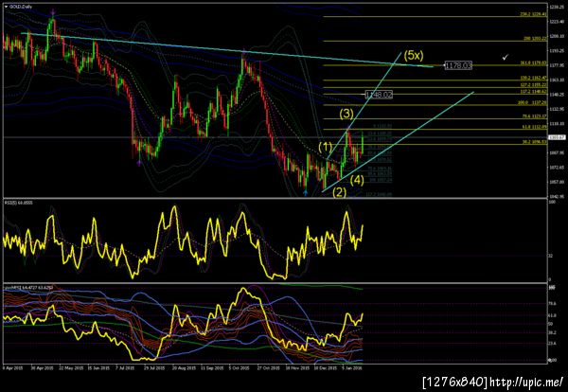Image resolution: width=568 pixels, height=392 pixels.
Task: Click the purple arrow below July low
Action: pyautogui.click(x=139, y=164)
